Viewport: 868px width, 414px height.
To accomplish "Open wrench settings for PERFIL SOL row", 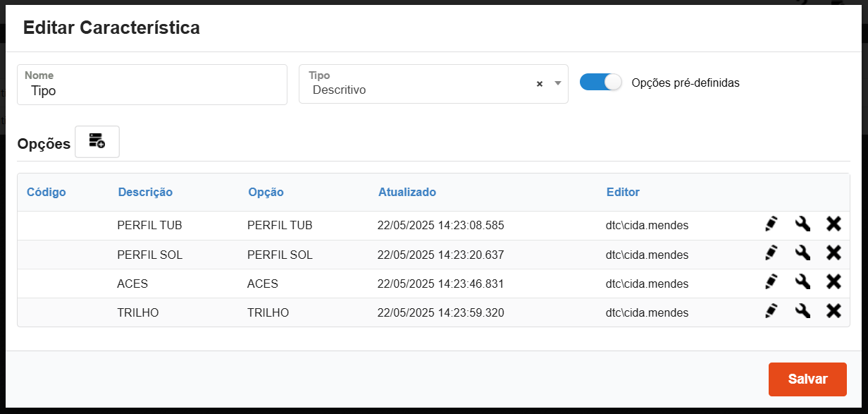I will tap(802, 253).
